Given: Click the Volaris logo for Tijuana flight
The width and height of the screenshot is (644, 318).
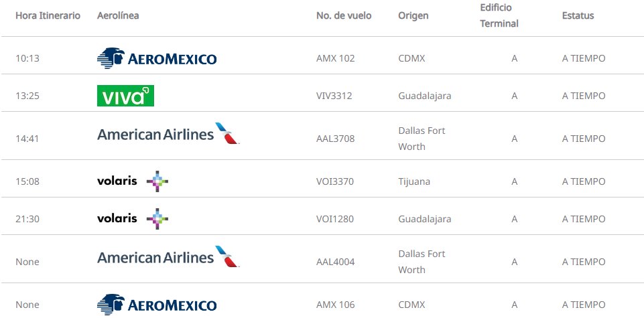Looking at the screenshot, I should click(133, 181).
